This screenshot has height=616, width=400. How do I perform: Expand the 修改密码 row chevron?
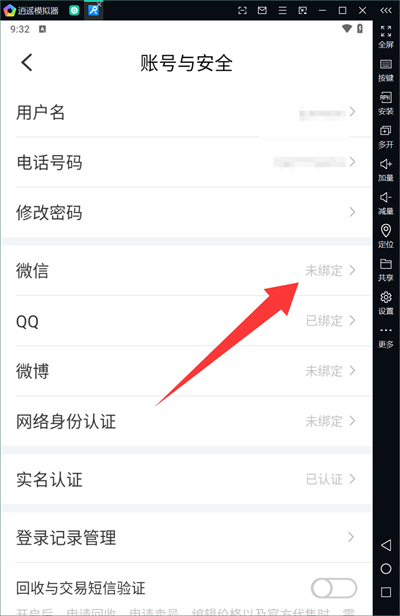tap(352, 212)
